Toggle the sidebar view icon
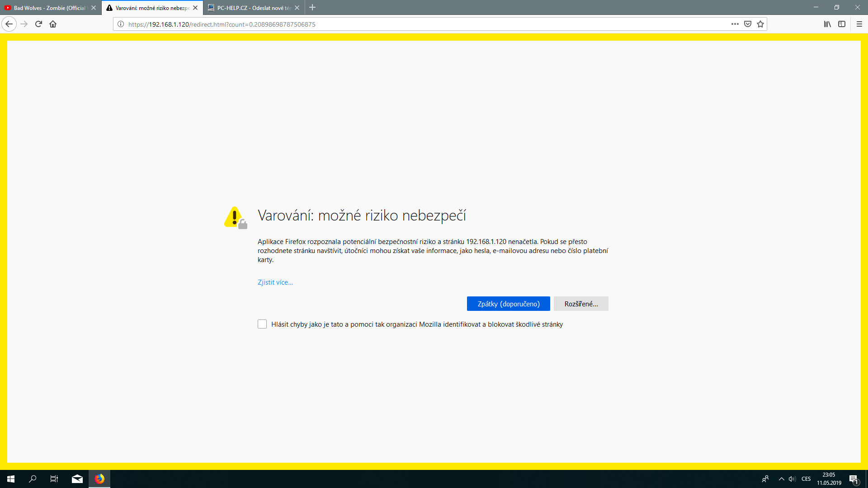 pos(841,24)
